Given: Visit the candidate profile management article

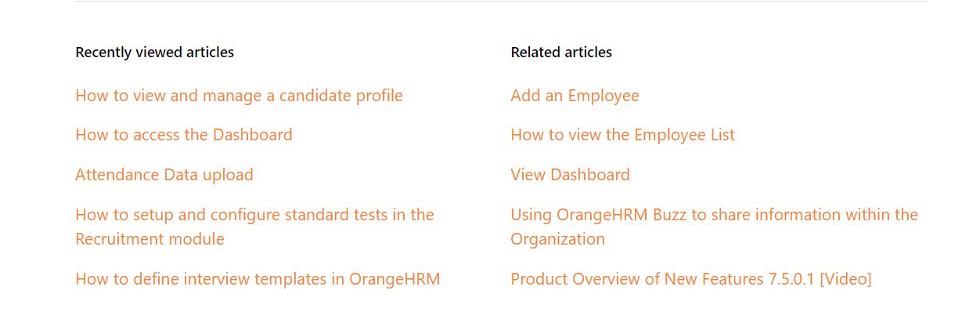Looking at the screenshot, I should [x=239, y=96].
